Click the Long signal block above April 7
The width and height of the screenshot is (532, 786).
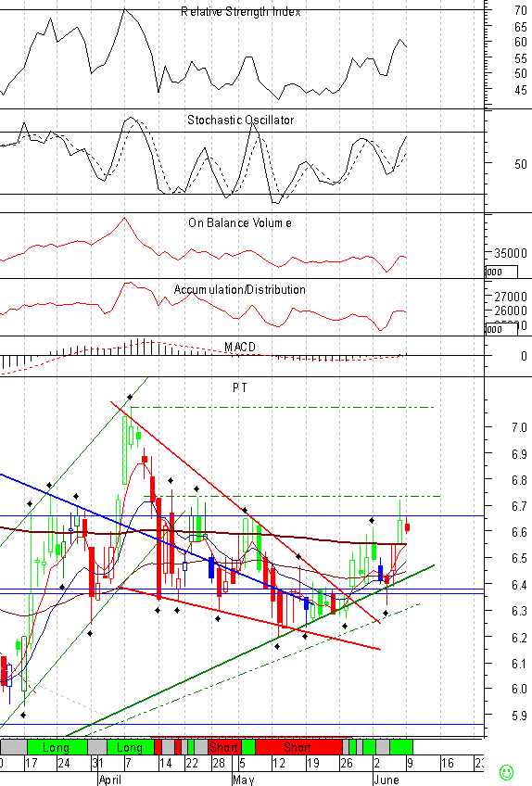pyautogui.click(x=131, y=747)
